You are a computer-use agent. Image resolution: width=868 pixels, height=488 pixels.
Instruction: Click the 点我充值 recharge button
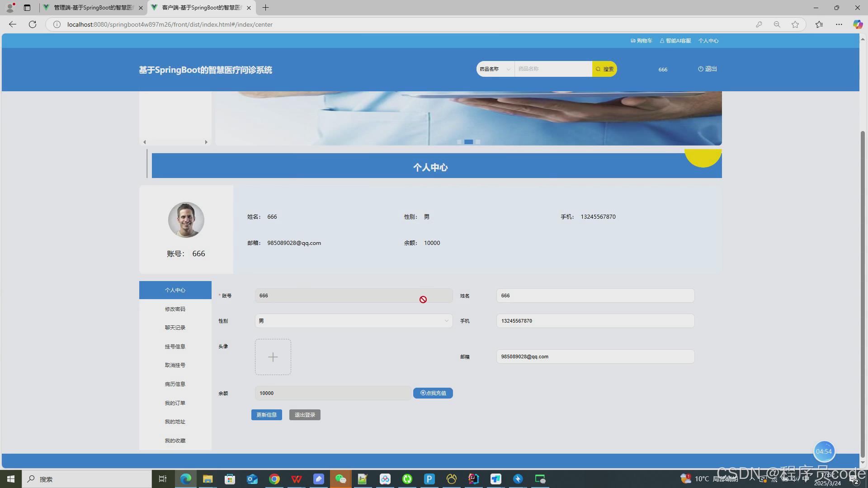point(433,393)
